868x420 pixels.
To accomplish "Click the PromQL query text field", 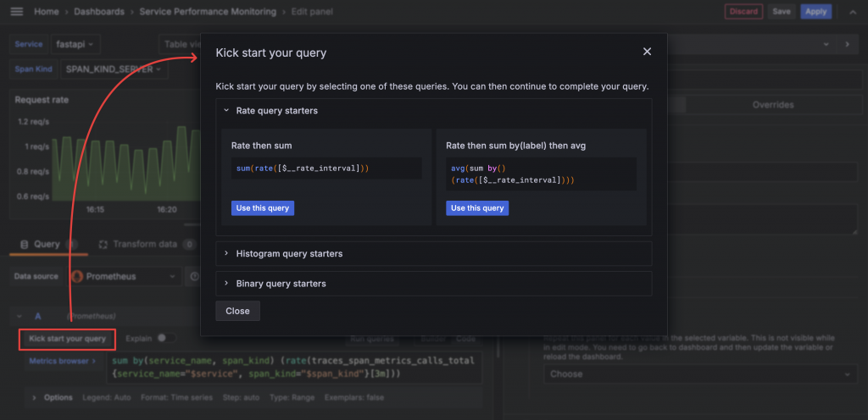I will [297, 367].
